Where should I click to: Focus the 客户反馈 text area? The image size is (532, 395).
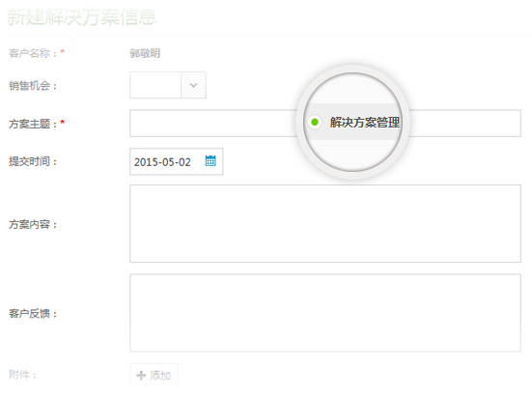pyautogui.click(x=325, y=313)
